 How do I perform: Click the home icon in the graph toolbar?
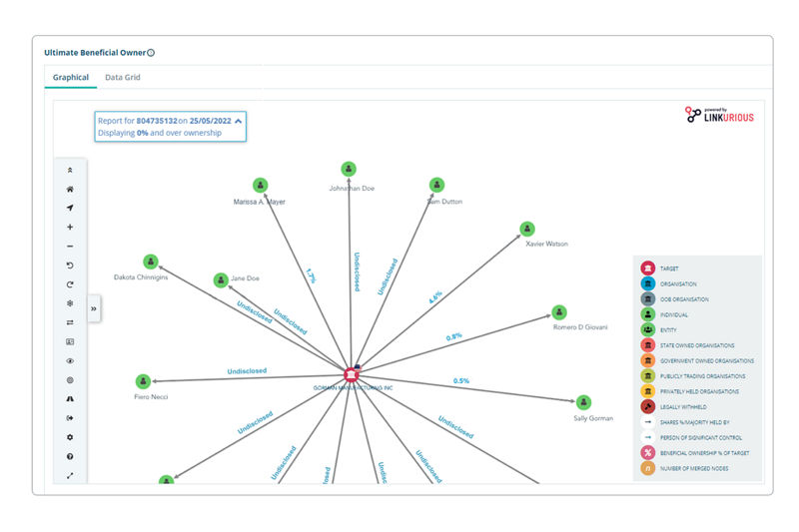pyautogui.click(x=70, y=189)
